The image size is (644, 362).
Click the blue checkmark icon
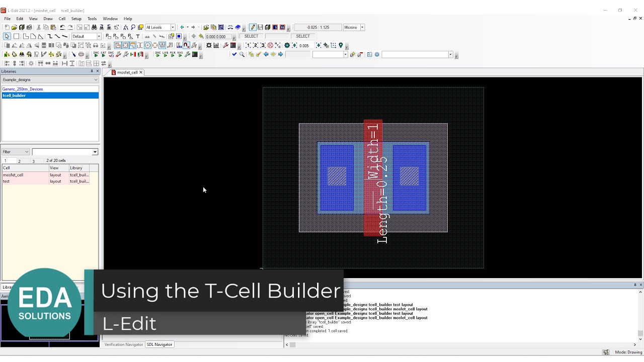234,54
